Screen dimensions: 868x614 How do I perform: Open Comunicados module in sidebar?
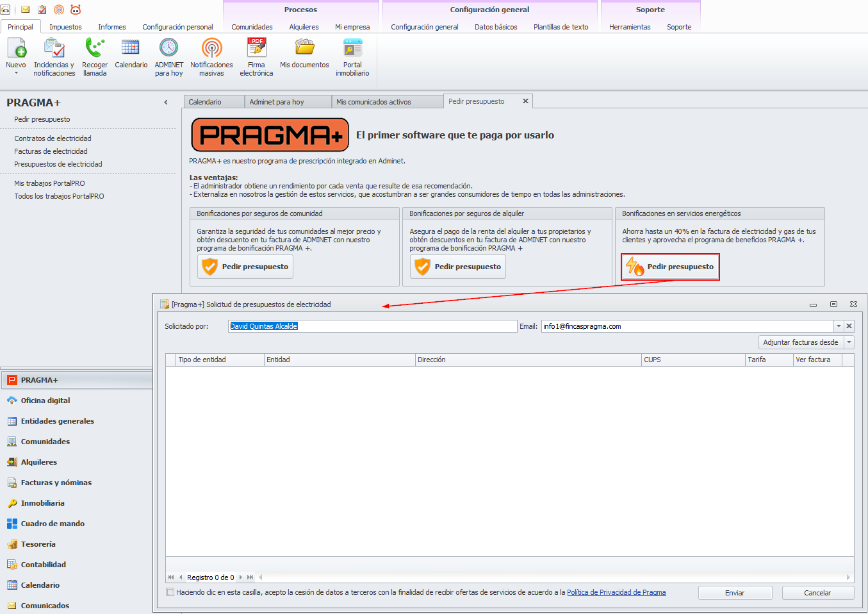click(x=76, y=606)
